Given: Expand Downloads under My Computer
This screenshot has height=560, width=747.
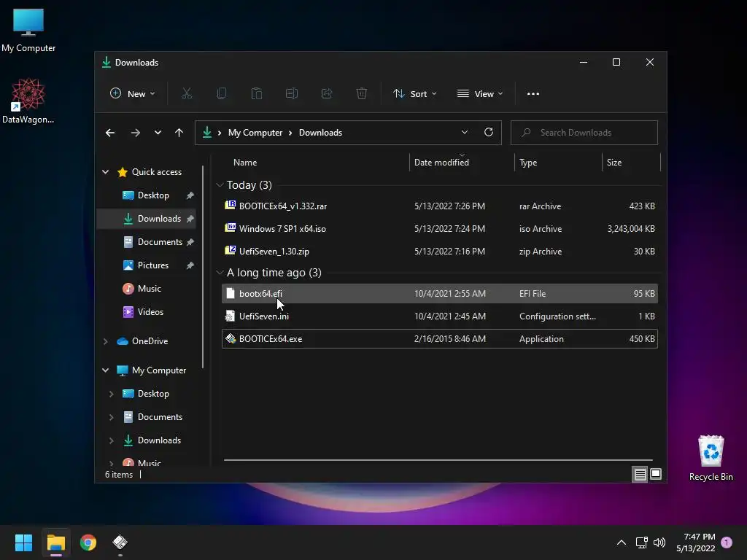Looking at the screenshot, I should coord(111,440).
